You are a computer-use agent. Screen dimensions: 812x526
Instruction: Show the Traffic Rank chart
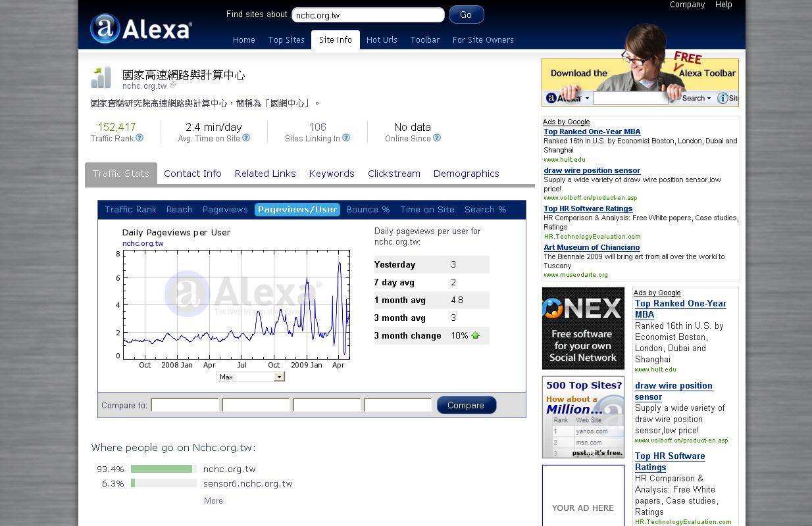tap(130, 210)
